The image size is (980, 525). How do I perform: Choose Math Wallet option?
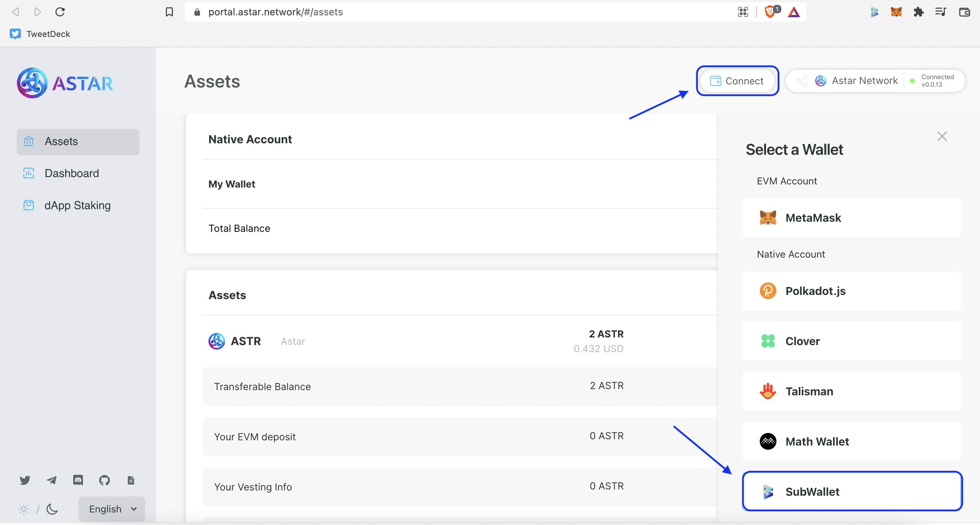point(851,441)
